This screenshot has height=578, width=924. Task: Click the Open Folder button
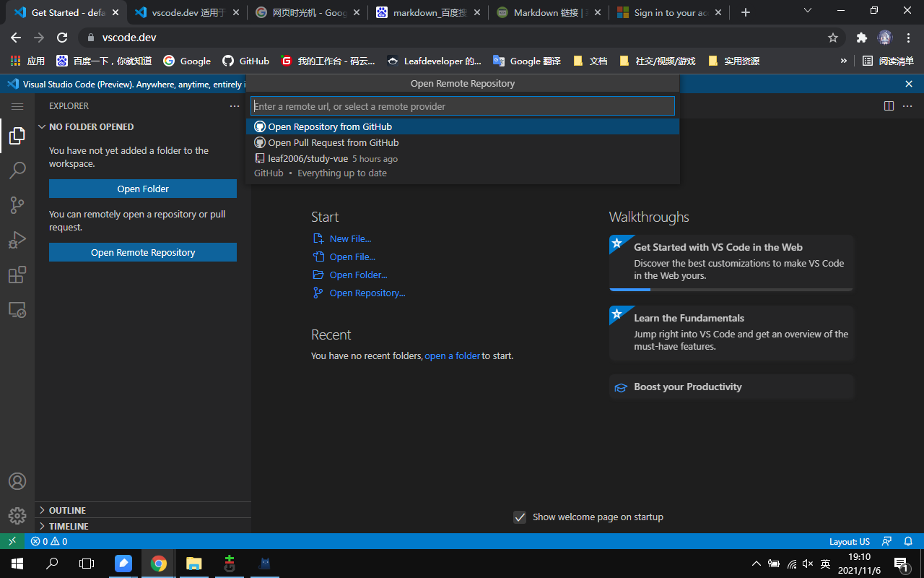click(143, 189)
